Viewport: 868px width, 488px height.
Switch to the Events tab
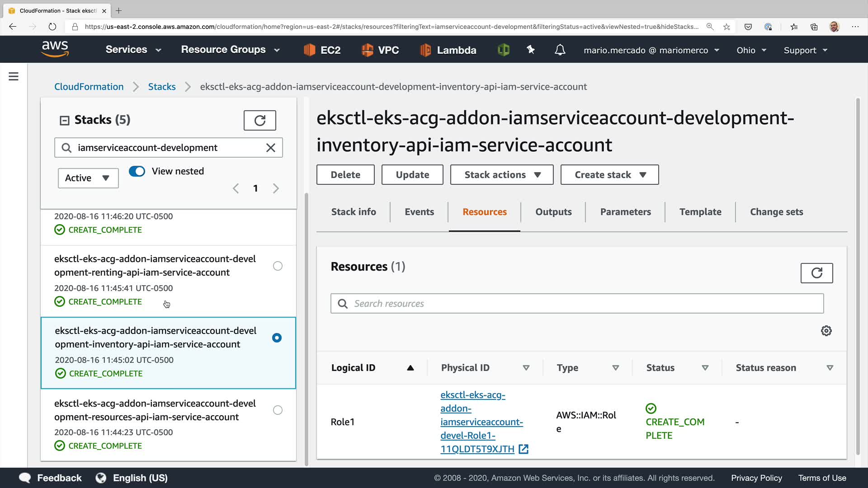pyautogui.click(x=419, y=212)
